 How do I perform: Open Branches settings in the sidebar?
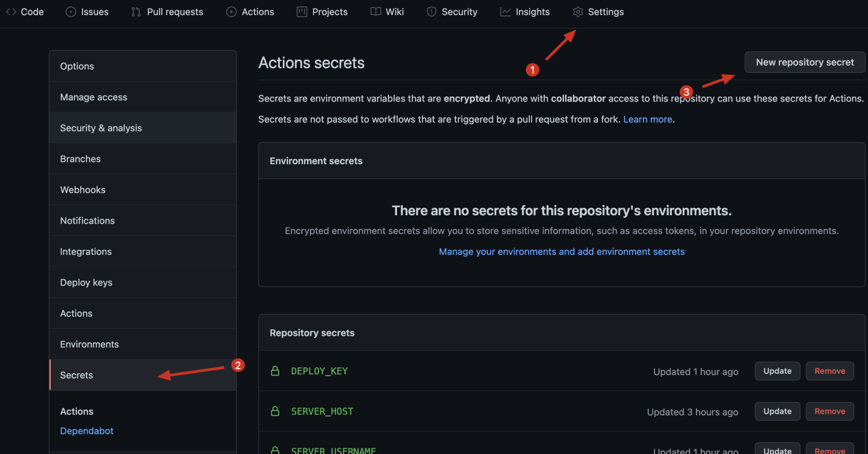tap(143, 159)
